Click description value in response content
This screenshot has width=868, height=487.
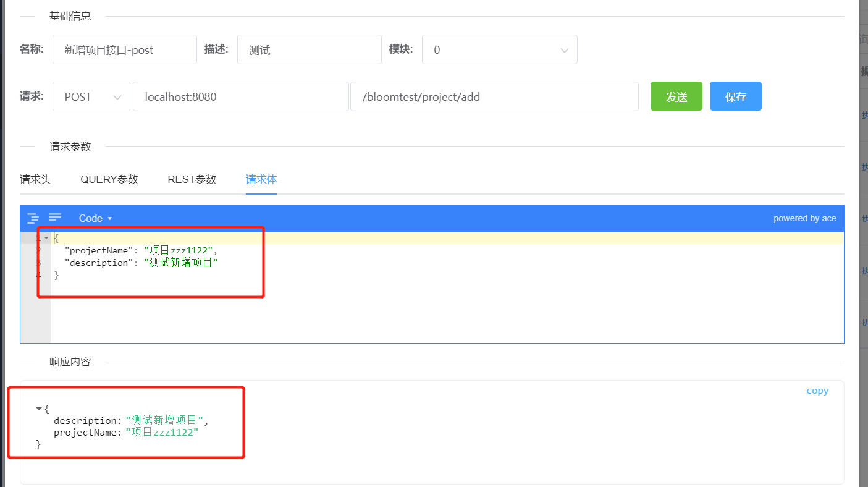(x=164, y=420)
